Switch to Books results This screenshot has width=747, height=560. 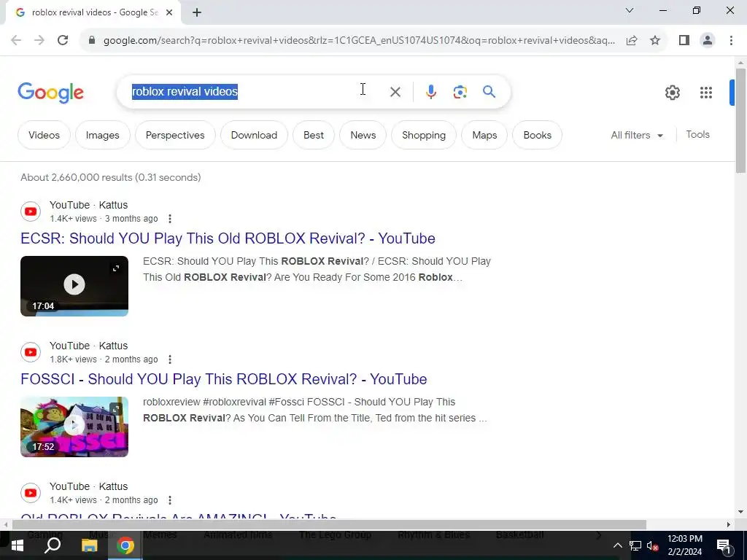click(x=538, y=135)
